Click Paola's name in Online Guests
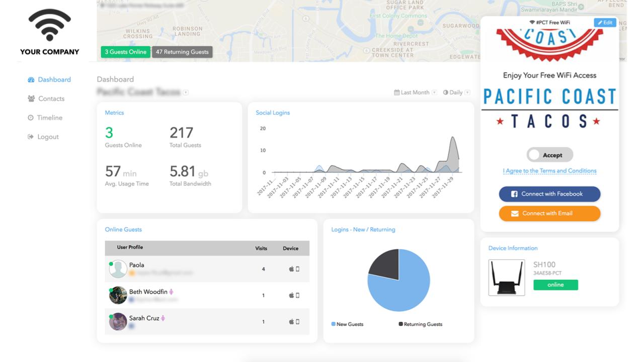The image size is (644, 362). click(x=136, y=265)
